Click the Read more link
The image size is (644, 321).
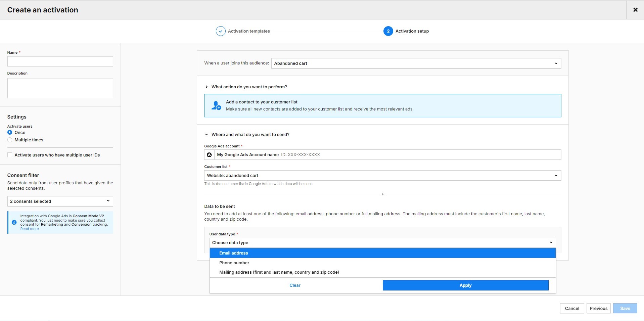coord(29,228)
